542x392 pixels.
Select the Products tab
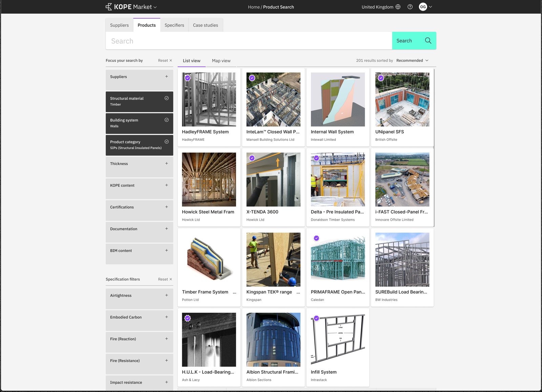[147, 25]
